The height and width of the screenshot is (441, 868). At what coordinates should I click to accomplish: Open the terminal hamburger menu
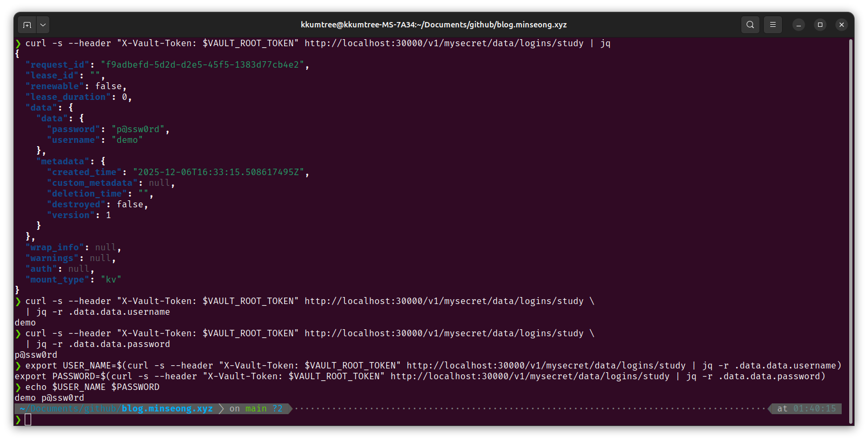coord(773,25)
